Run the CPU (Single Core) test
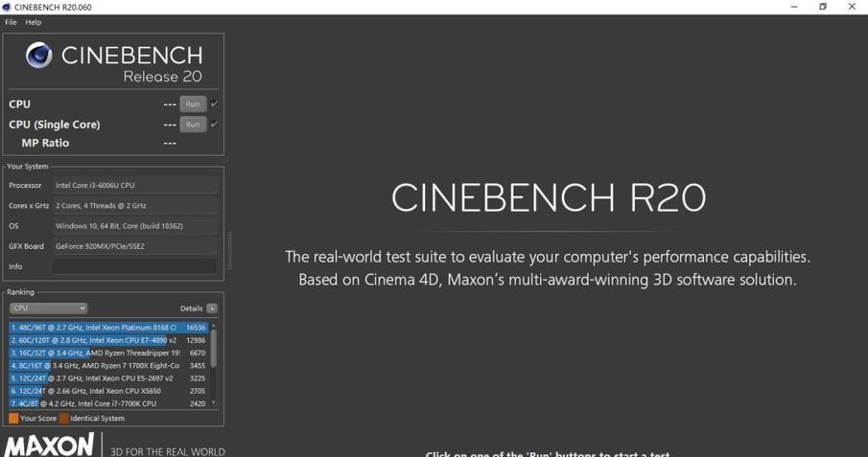The image size is (868, 457). tap(193, 125)
